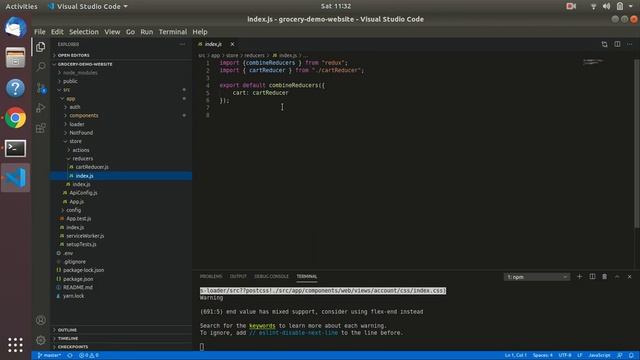
Task: Open the Run menu
Action: (x=147, y=32)
